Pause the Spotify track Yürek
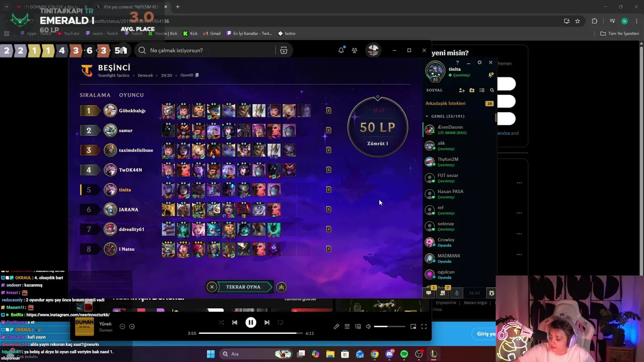Viewport: 644px width, 362px height. tap(251, 323)
